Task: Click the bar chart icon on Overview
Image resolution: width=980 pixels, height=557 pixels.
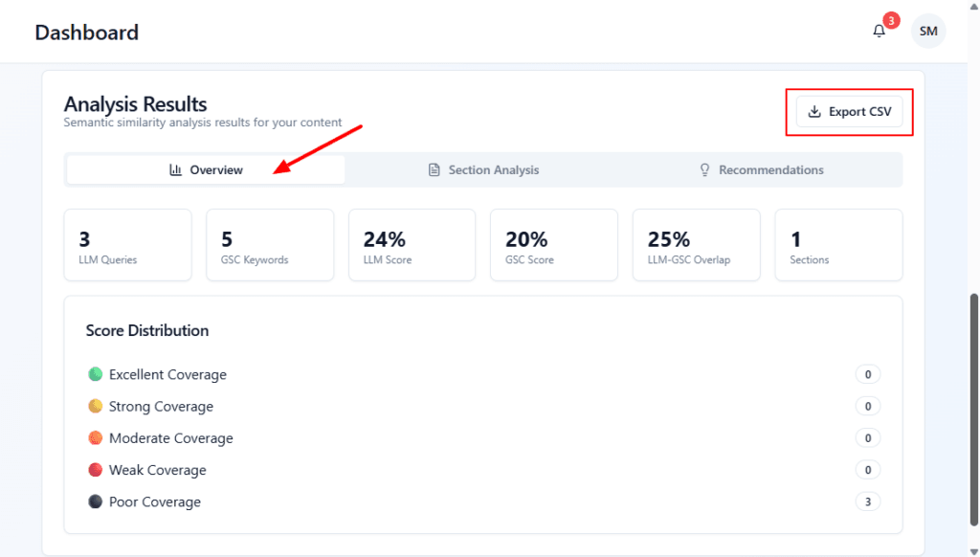Action: click(176, 170)
